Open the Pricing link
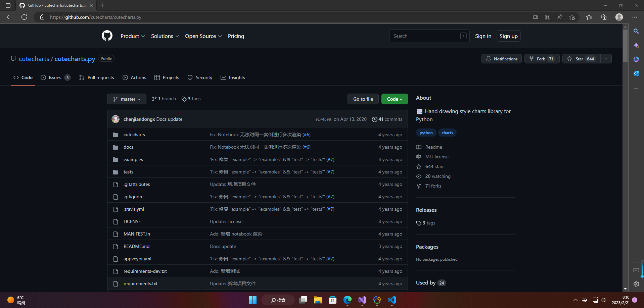The image size is (644, 308). coord(236,36)
